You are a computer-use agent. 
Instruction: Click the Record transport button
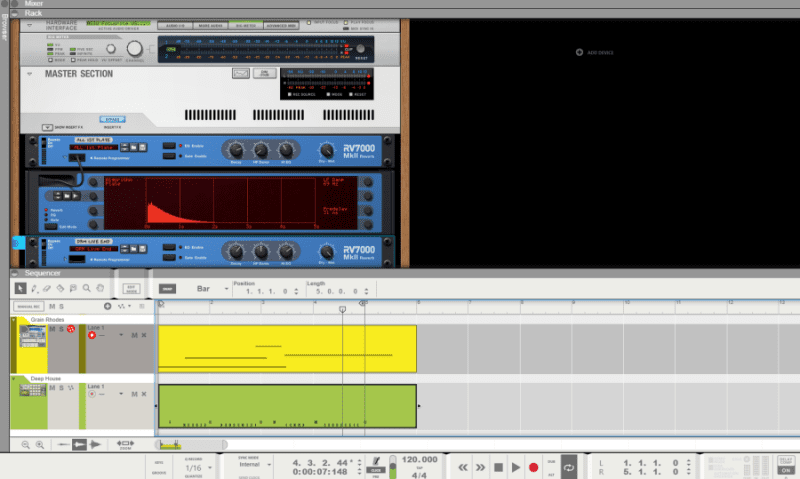pos(534,467)
